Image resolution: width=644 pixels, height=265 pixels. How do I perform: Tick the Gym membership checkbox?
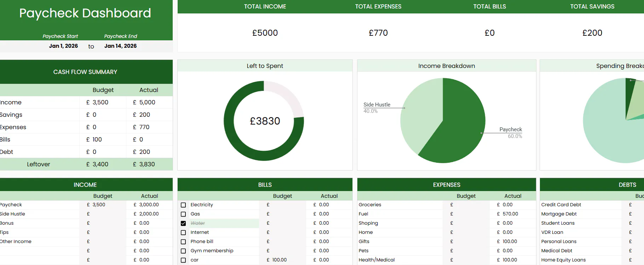click(183, 251)
